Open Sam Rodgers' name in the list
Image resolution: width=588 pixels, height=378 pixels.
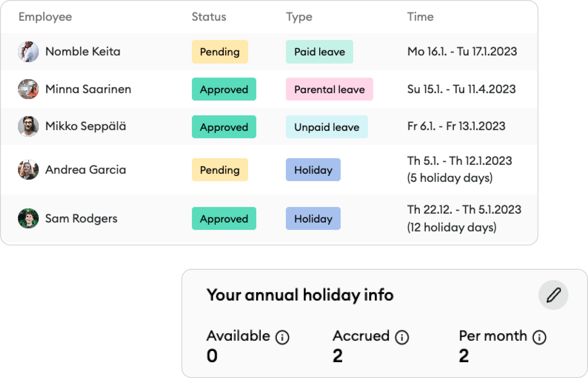[81, 219]
